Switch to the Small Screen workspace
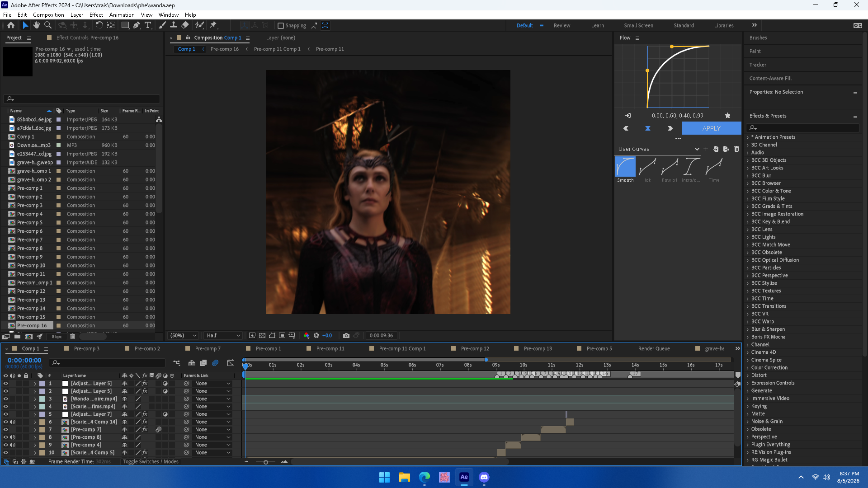Viewport: 868px width, 488px height. pyautogui.click(x=638, y=26)
